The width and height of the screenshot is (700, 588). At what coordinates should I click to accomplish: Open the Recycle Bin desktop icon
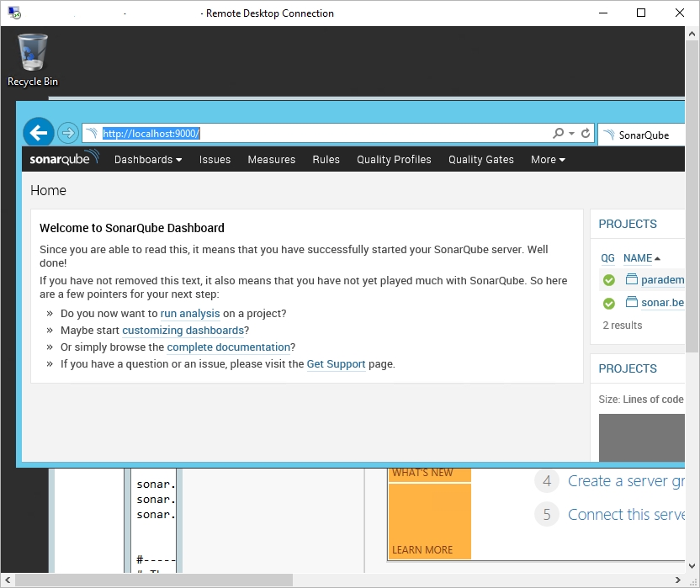(x=32, y=61)
